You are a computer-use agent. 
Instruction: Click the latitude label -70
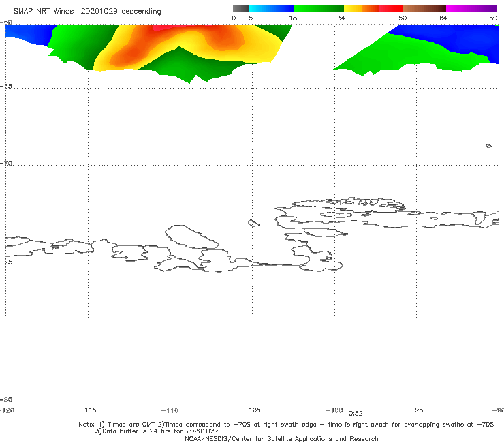tap(6, 164)
